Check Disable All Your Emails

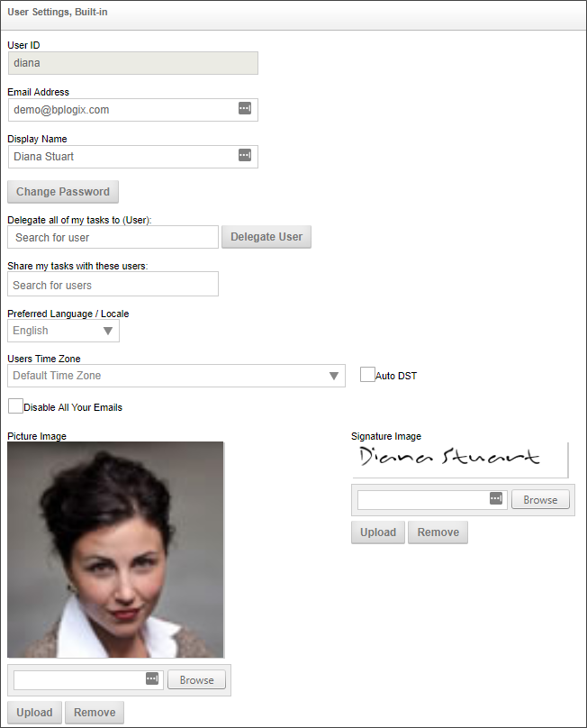click(x=15, y=406)
